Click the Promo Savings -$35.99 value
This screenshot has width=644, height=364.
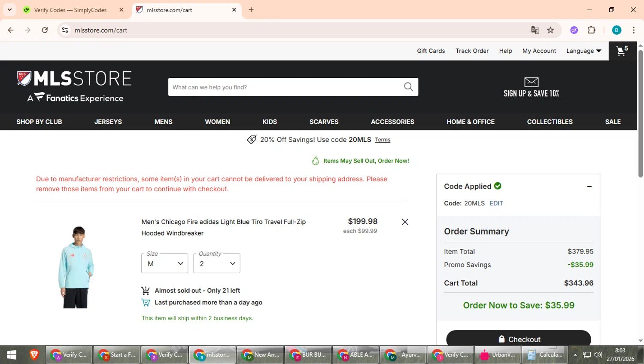pyautogui.click(x=580, y=265)
